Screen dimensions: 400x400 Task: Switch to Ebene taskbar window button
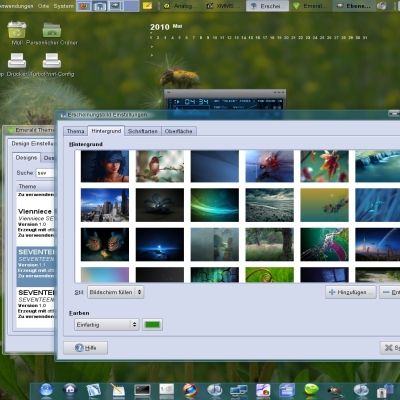click(353, 6)
